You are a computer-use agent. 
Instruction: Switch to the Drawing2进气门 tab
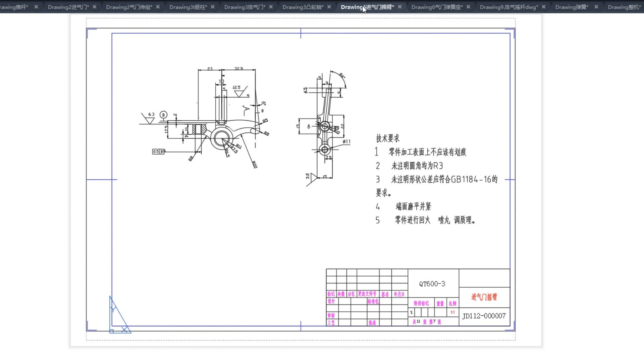[68, 7]
